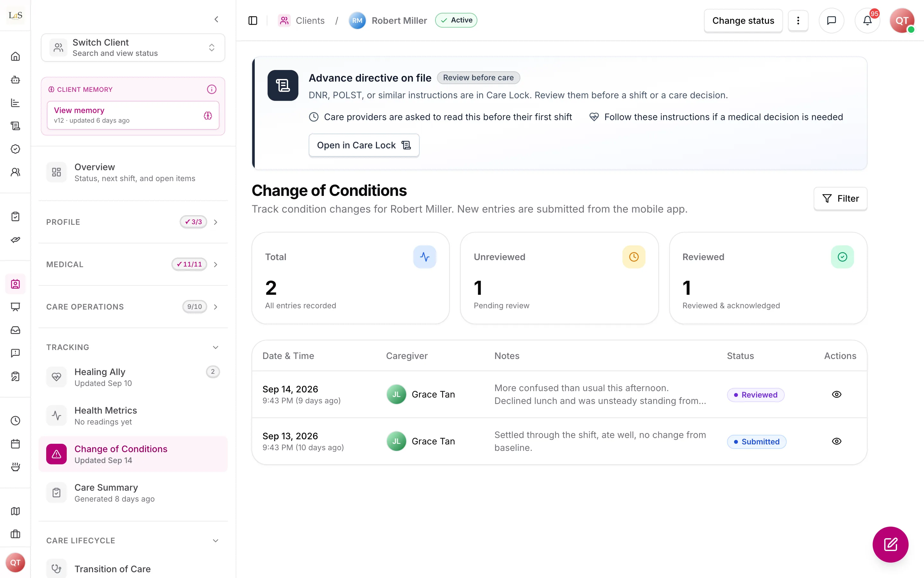Open Care Summary sidebar item

pyautogui.click(x=133, y=493)
